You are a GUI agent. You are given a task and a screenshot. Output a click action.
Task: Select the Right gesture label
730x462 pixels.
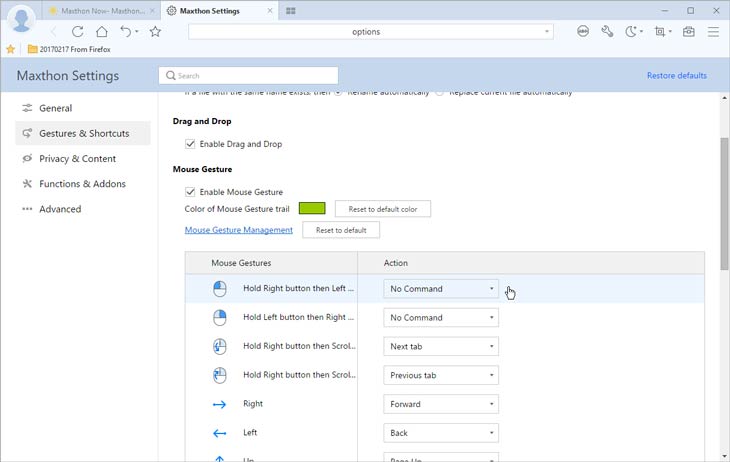point(253,404)
